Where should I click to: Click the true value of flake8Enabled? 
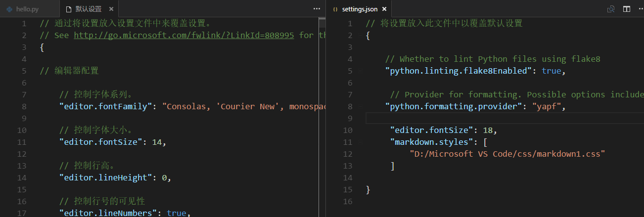(551, 71)
